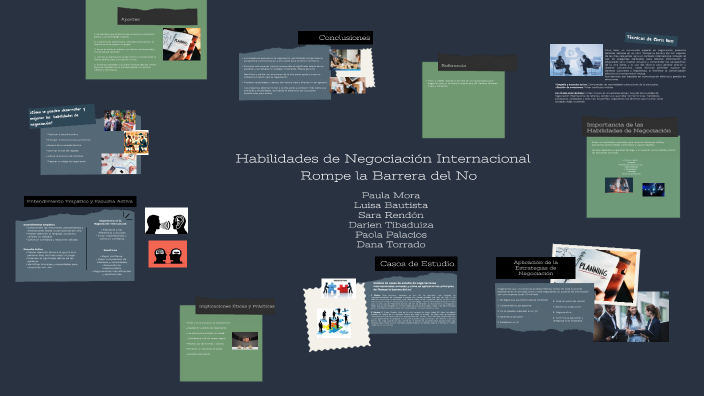
Task: Click the main title Habilidades de Negociación Internacional
Action: (x=383, y=158)
